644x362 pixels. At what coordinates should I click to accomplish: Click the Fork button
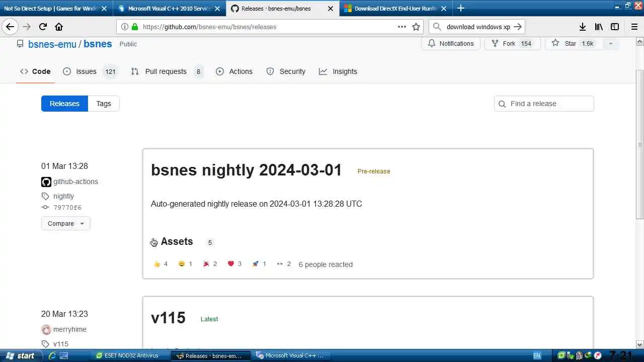(x=512, y=44)
